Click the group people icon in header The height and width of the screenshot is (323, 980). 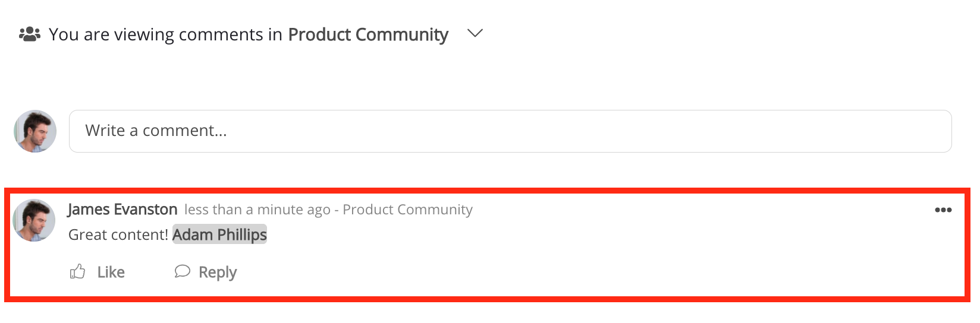[x=30, y=34]
